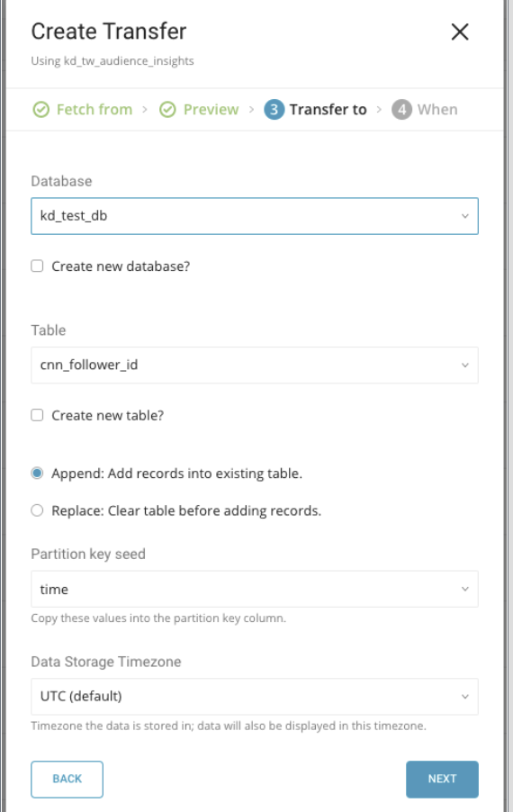The width and height of the screenshot is (513, 812).
Task: Close the Create Transfer dialog with X
Action: (460, 32)
